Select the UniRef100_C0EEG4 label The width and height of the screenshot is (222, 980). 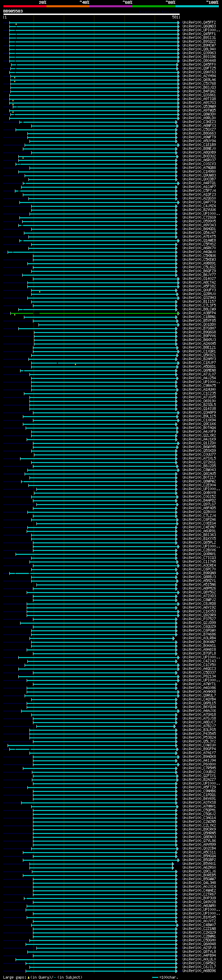(199, 523)
